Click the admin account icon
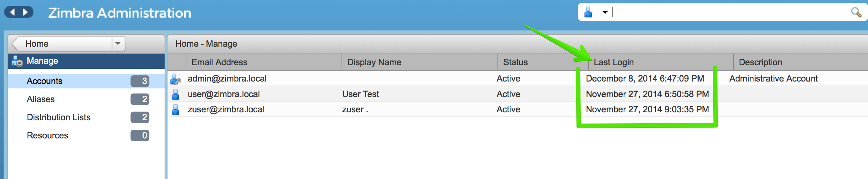Screen dimensions: 868x179 (x=175, y=79)
